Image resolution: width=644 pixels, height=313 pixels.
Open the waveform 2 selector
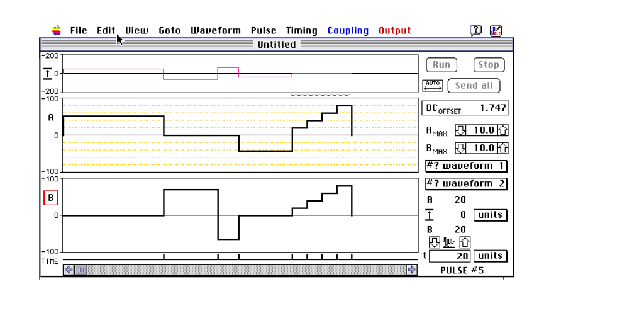pos(466,184)
